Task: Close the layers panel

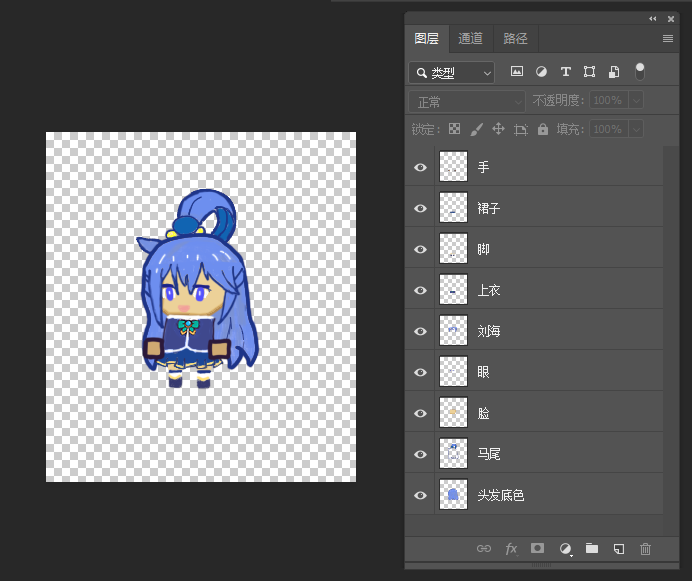Action: (671, 19)
